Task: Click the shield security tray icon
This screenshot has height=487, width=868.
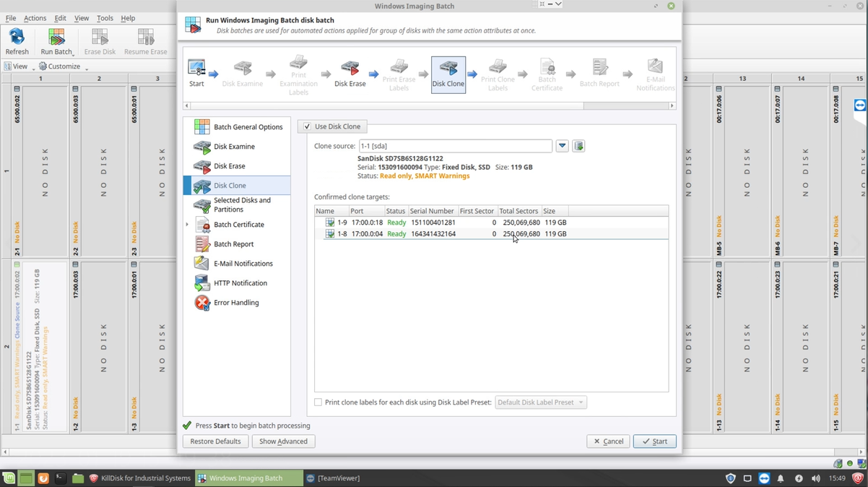Action: click(730, 478)
